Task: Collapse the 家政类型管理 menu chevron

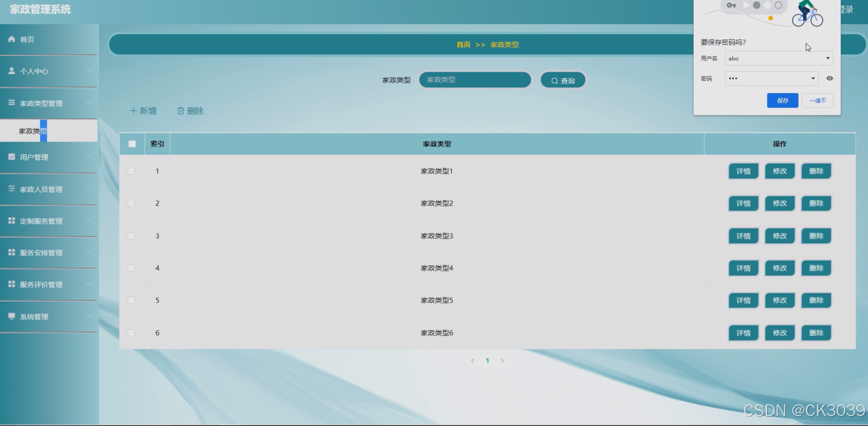Action: (89, 104)
